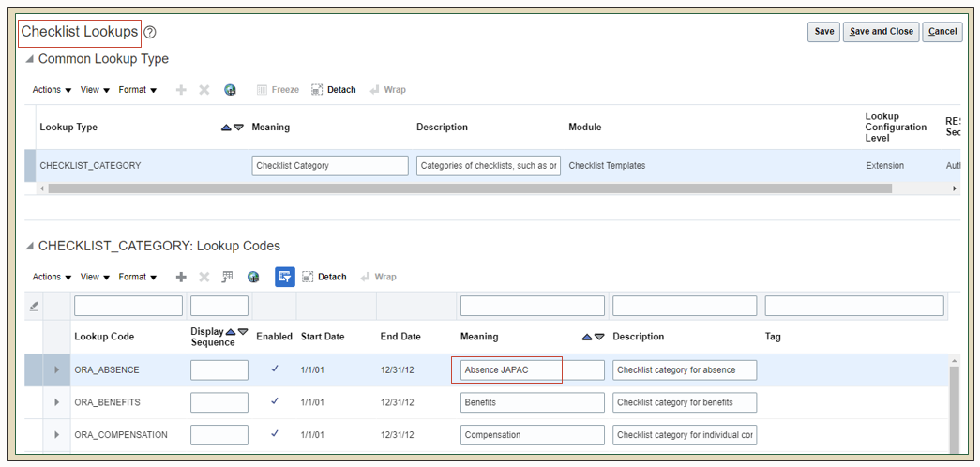Toggle Enabled checkmark for ORA_ABSENCE
This screenshot has width=980, height=467.
coord(275,369)
